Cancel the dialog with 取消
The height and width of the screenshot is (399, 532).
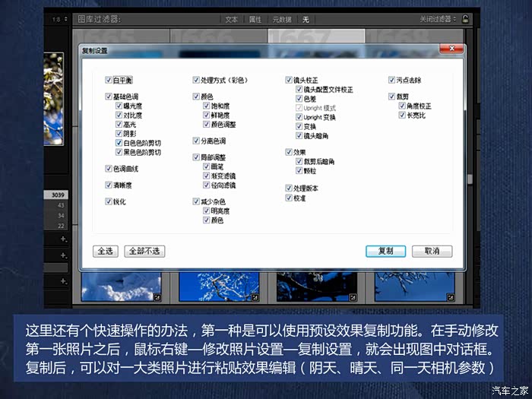pyautogui.click(x=432, y=251)
